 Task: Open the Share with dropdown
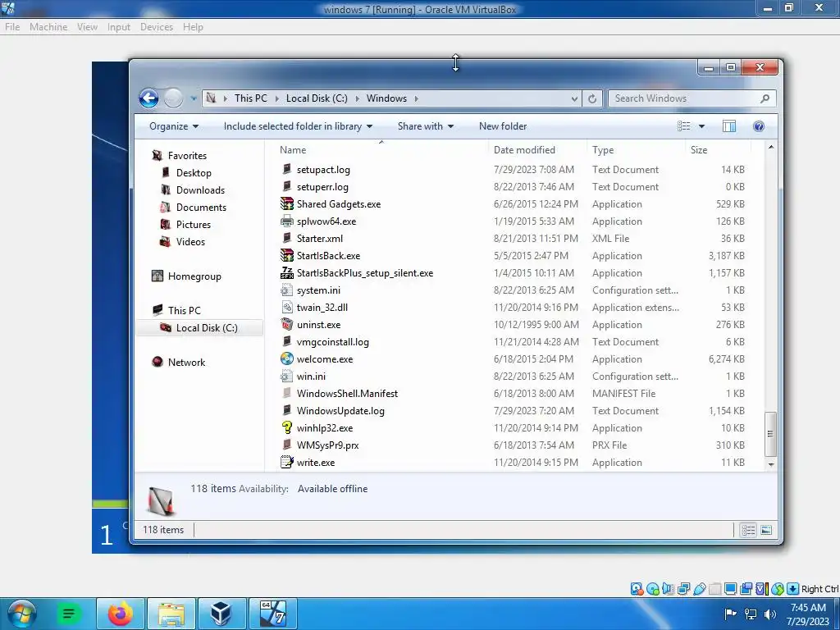point(426,126)
